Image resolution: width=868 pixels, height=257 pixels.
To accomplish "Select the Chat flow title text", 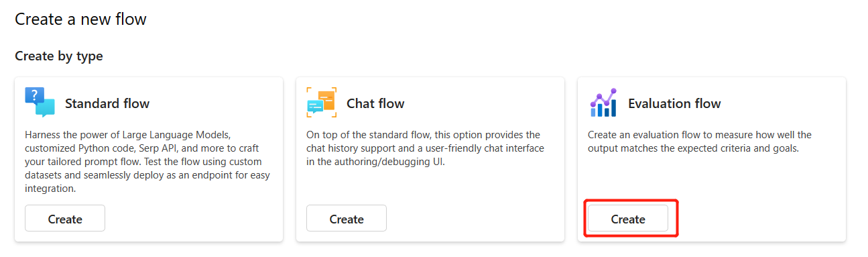I will 375,103.
